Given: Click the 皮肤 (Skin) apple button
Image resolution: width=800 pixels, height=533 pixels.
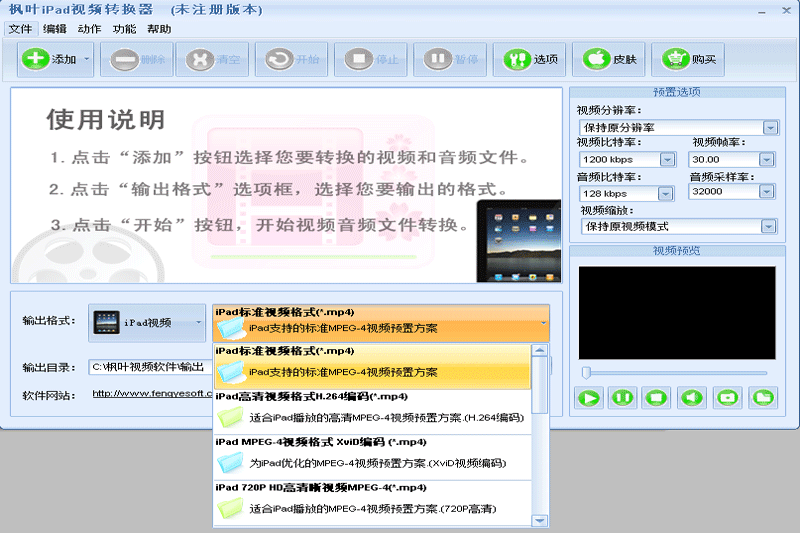Looking at the screenshot, I should click(609, 59).
